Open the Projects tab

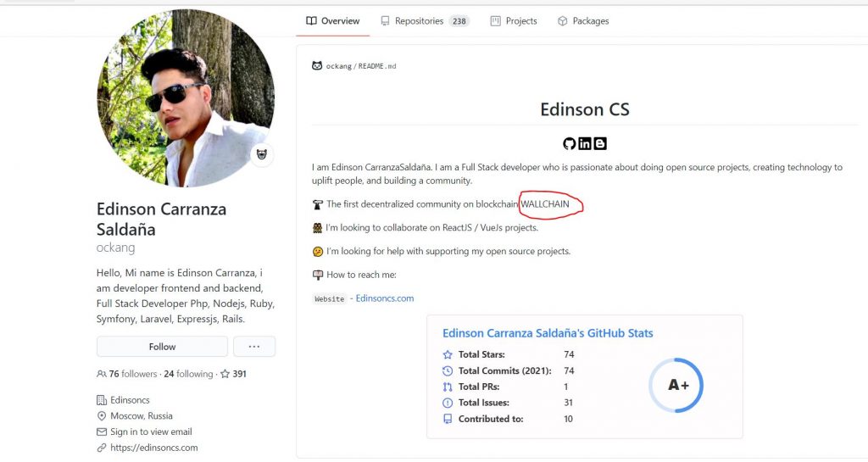(514, 21)
